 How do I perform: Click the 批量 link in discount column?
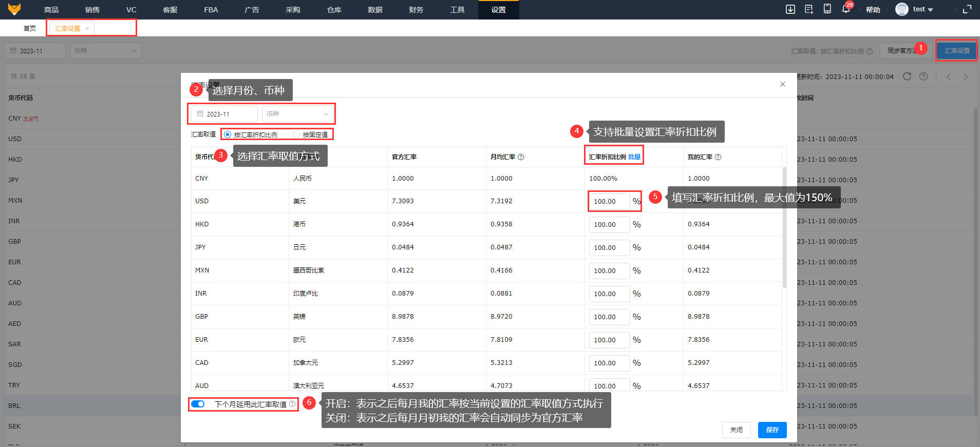634,157
